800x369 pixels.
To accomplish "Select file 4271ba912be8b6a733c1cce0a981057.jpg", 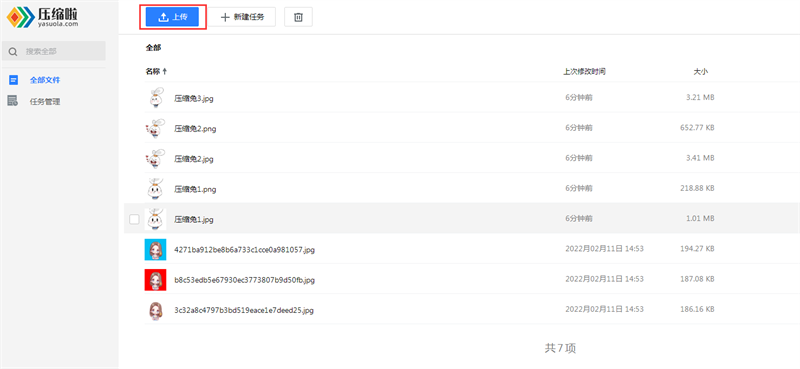I will [x=244, y=250].
